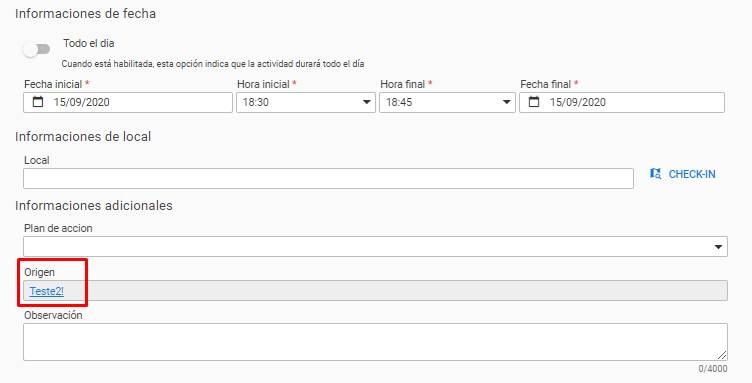Click the CHECK-IN button label
The height and width of the screenshot is (383, 752).
[692, 174]
